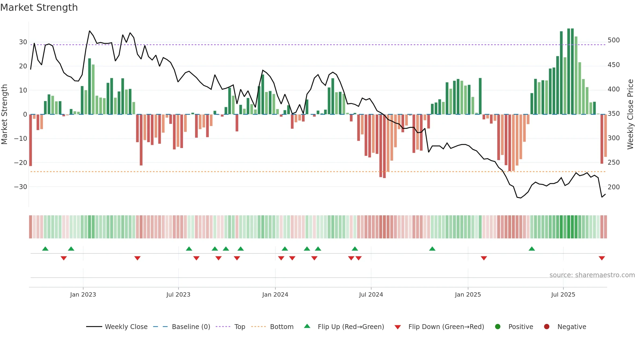644x362 pixels.
Task: Toggle the Negative legend entry
Action: point(565,327)
